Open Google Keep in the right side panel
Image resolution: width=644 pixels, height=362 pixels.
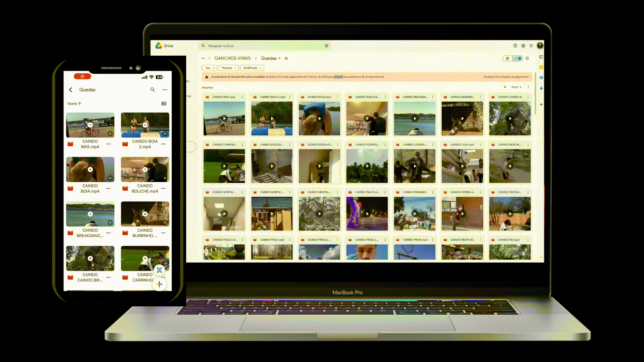tap(541, 67)
